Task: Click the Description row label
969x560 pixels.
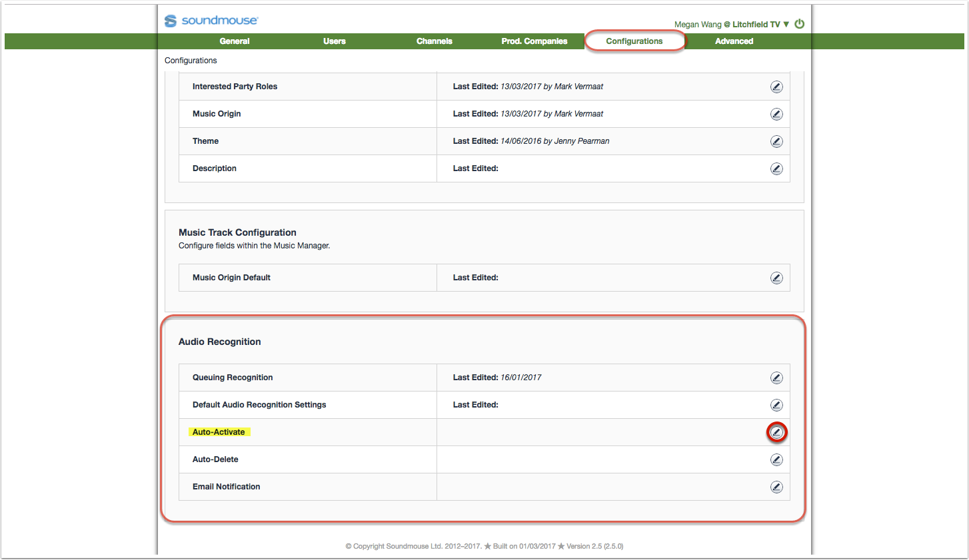Action: point(215,168)
